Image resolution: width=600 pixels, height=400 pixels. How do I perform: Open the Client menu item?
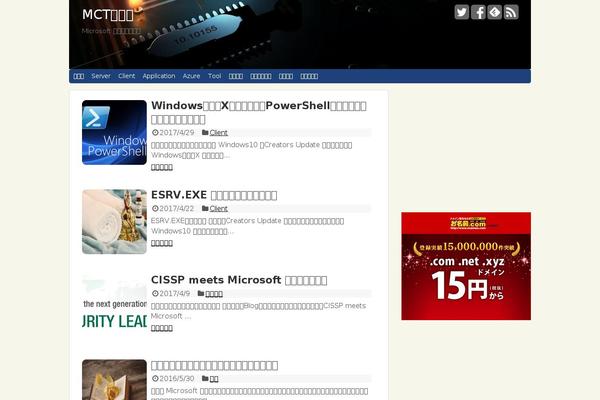pos(127,76)
